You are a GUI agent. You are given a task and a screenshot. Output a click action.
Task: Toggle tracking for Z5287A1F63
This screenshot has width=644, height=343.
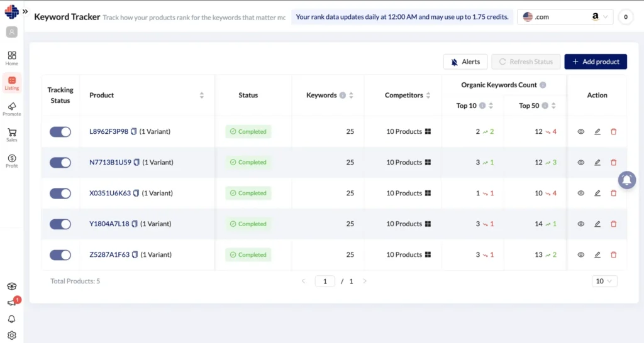coord(60,255)
